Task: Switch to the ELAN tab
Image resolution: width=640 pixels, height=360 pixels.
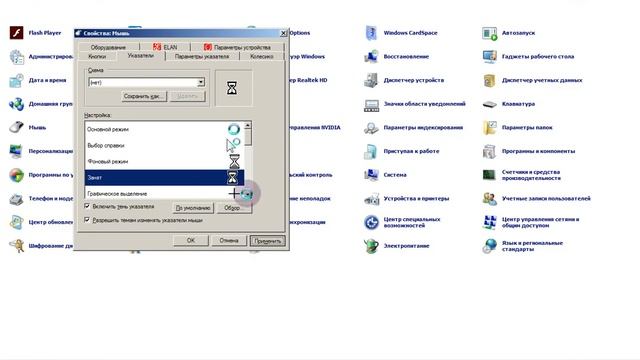Action: pos(165,47)
